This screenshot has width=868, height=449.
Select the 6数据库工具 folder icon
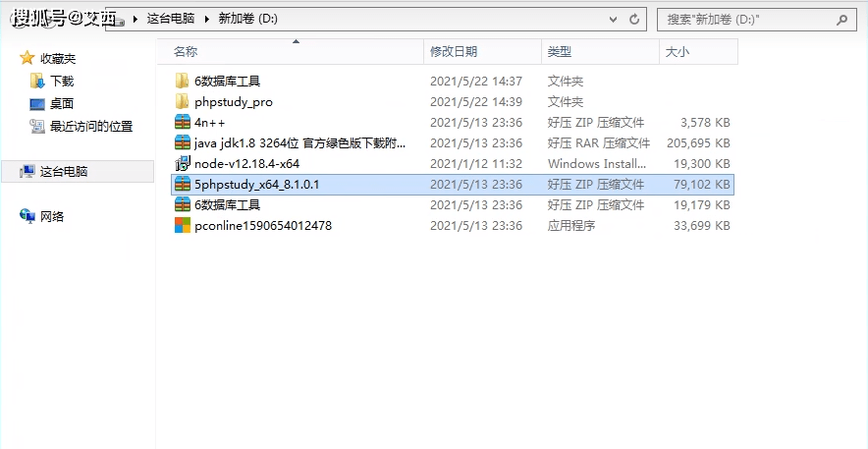pyautogui.click(x=182, y=81)
